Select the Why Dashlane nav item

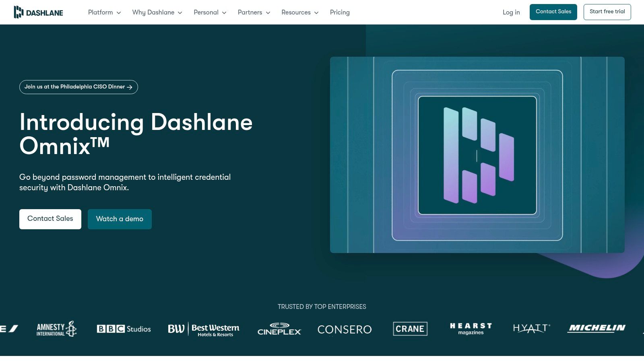[x=153, y=12]
